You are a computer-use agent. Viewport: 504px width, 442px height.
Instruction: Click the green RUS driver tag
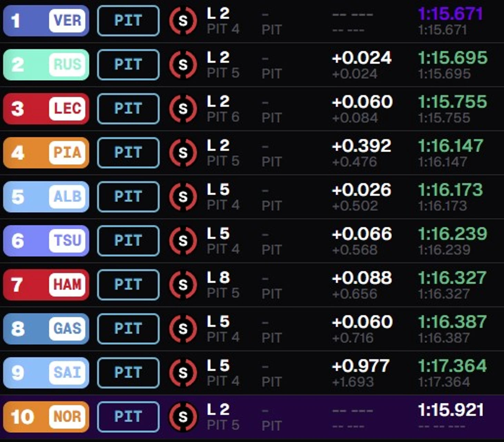coord(46,65)
